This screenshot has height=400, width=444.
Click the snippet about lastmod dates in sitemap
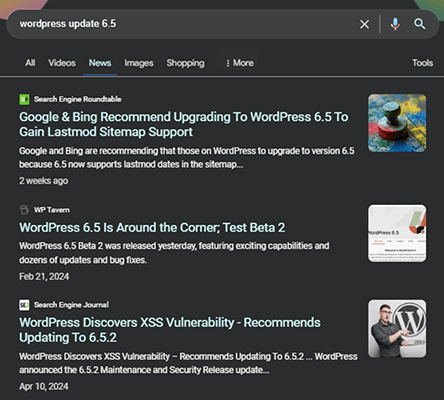(x=187, y=158)
